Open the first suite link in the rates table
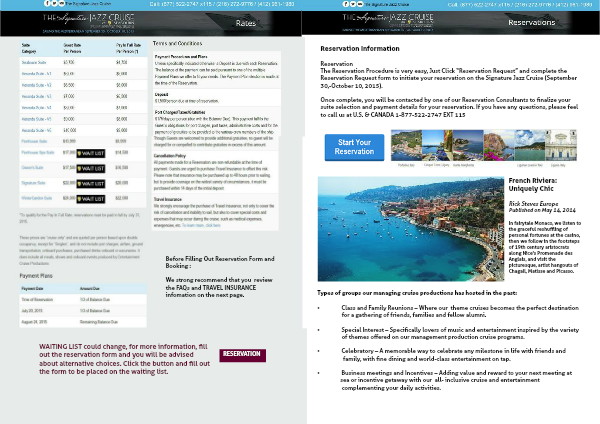The image size is (600, 424). click(34, 62)
